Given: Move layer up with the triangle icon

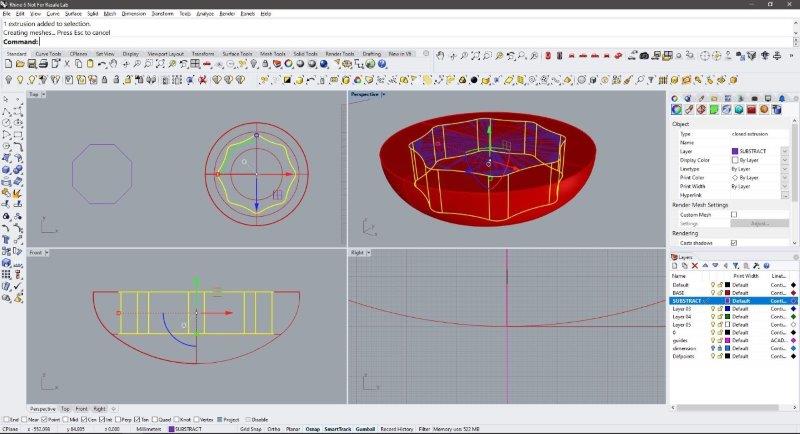Looking at the screenshot, I should click(705, 265).
